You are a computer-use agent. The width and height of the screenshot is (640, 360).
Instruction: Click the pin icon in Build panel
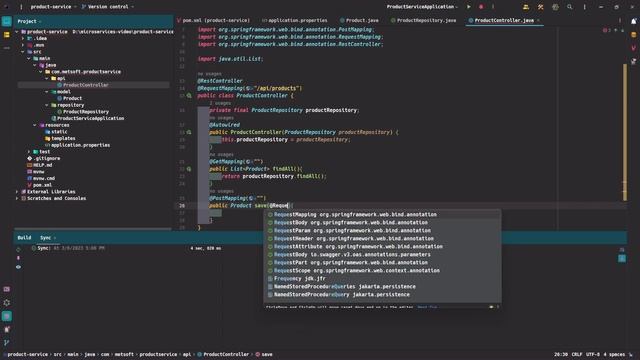[x=18, y=258]
